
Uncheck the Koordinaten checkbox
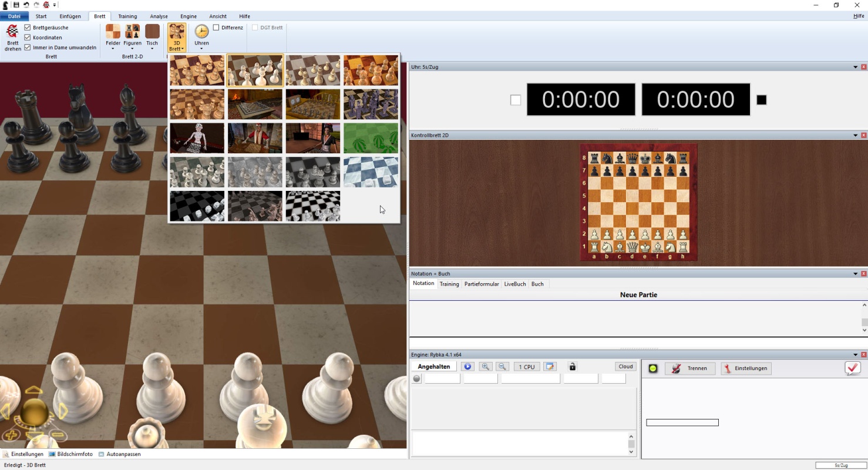click(x=28, y=38)
